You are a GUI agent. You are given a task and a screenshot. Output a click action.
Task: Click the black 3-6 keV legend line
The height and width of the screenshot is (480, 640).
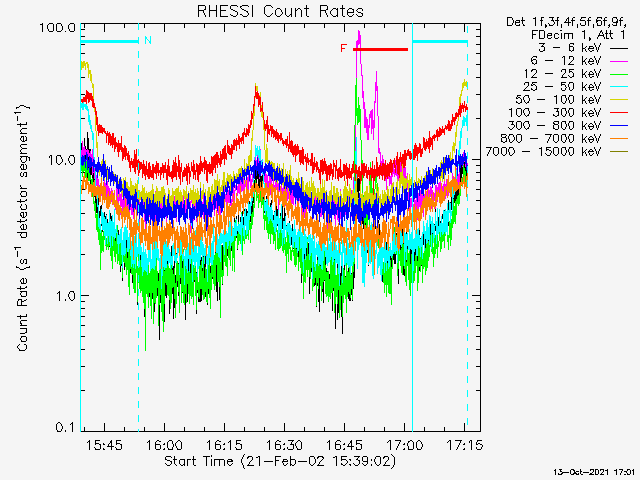619,49
